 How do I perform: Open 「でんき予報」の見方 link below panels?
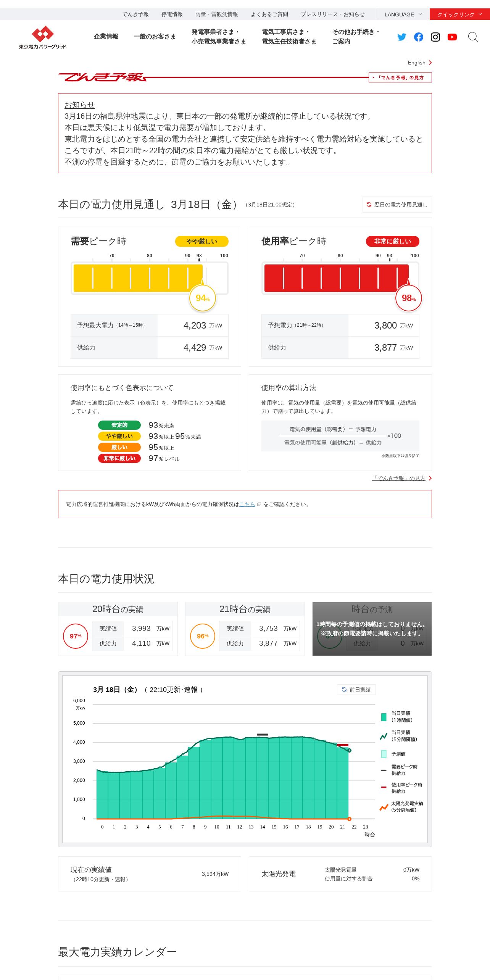coord(399,478)
